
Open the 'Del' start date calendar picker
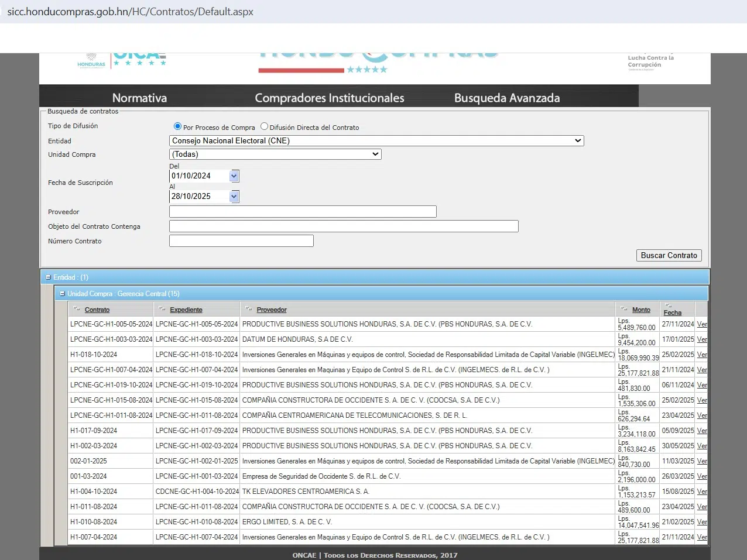[x=234, y=176]
